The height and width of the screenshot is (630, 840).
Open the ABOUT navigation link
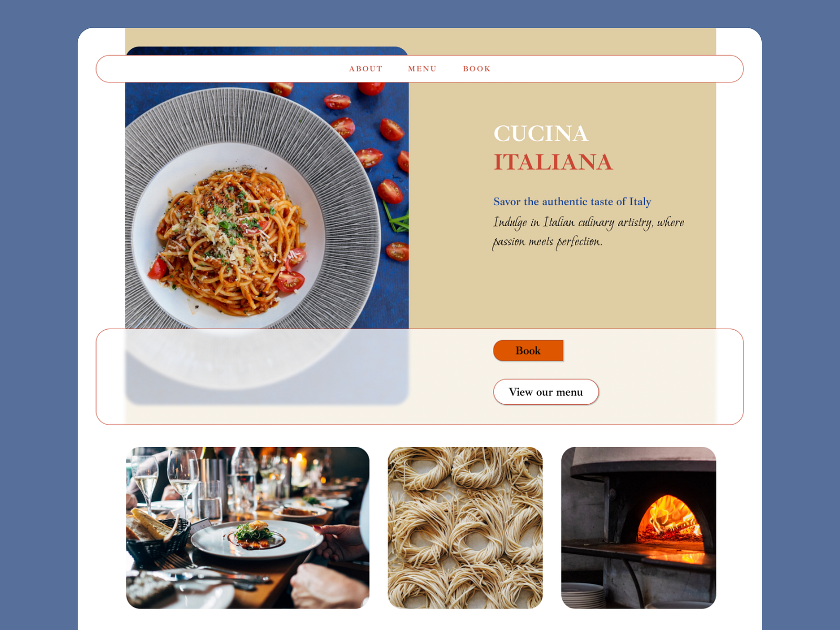[x=366, y=69]
